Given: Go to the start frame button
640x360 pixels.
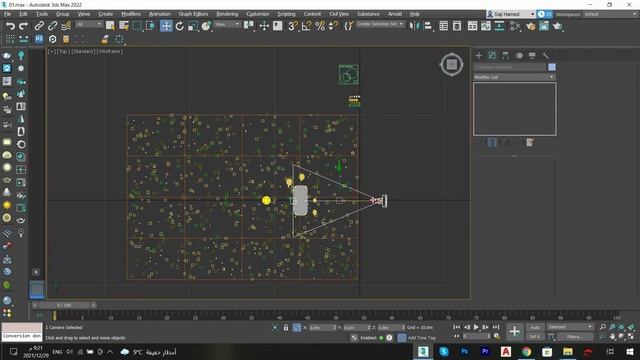Looking at the screenshot, I should click(456, 327).
